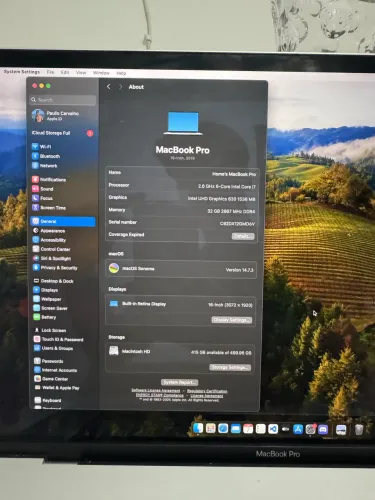Screen dimensions: 375x500
Task: Open Internet Accounts settings
Action: click(56, 370)
